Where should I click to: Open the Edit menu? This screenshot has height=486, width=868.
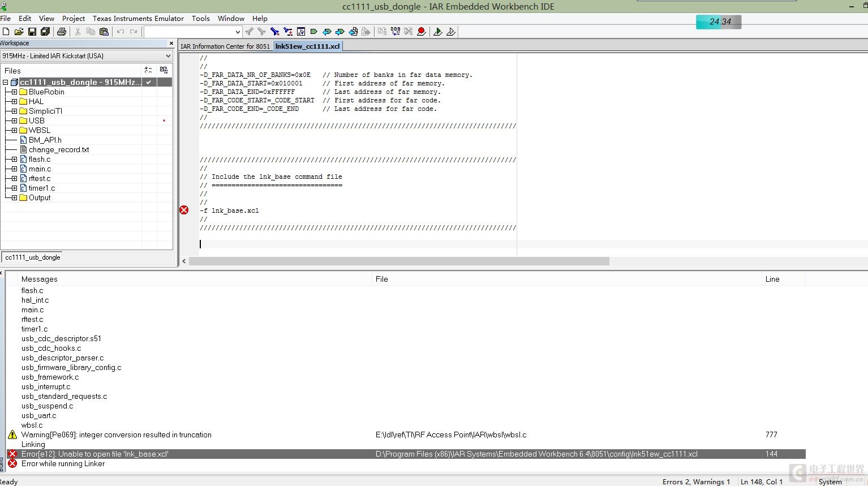coord(25,18)
